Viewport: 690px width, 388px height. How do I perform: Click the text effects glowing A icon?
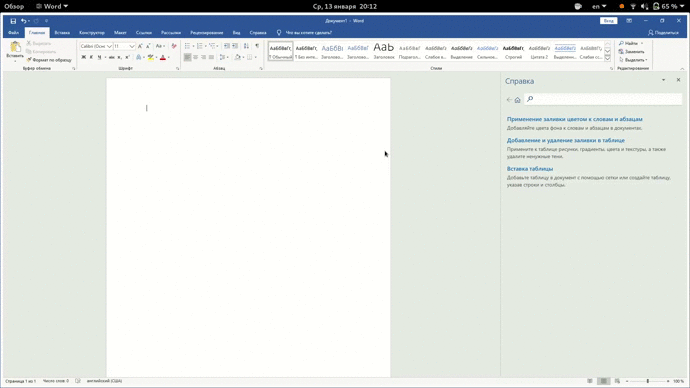(x=139, y=57)
